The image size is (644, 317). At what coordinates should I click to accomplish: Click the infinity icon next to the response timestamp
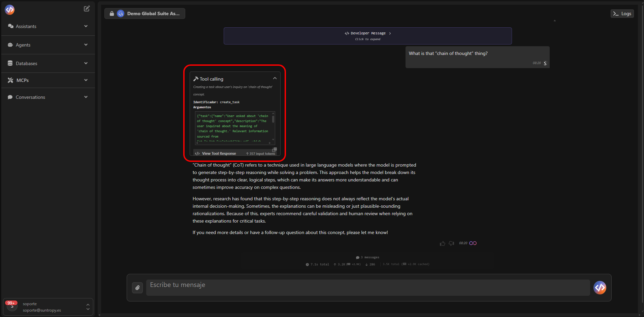pos(473,243)
